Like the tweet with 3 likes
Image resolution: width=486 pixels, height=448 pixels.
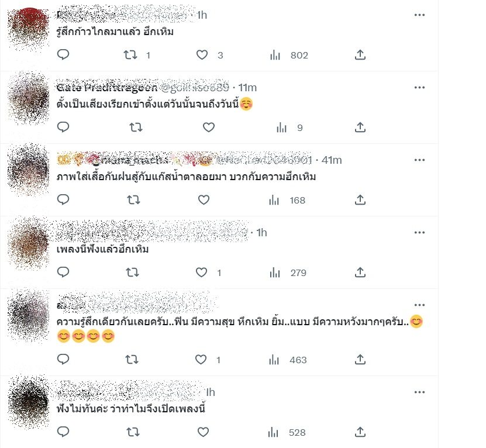pos(202,55)
